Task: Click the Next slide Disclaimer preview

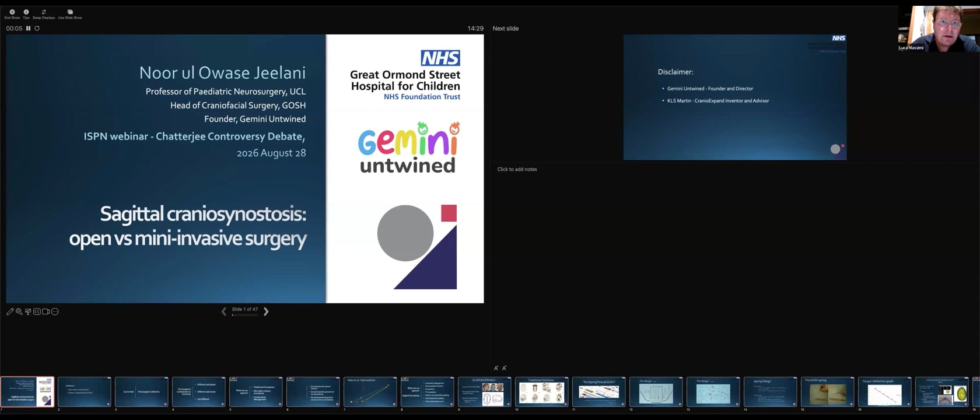Action: (735, 97)
